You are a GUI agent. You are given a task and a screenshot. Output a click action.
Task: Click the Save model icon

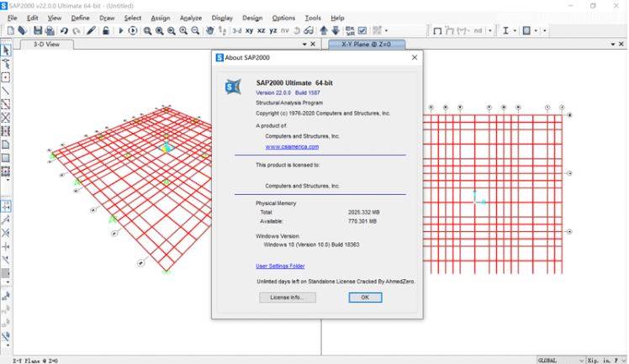pos(40,30)
